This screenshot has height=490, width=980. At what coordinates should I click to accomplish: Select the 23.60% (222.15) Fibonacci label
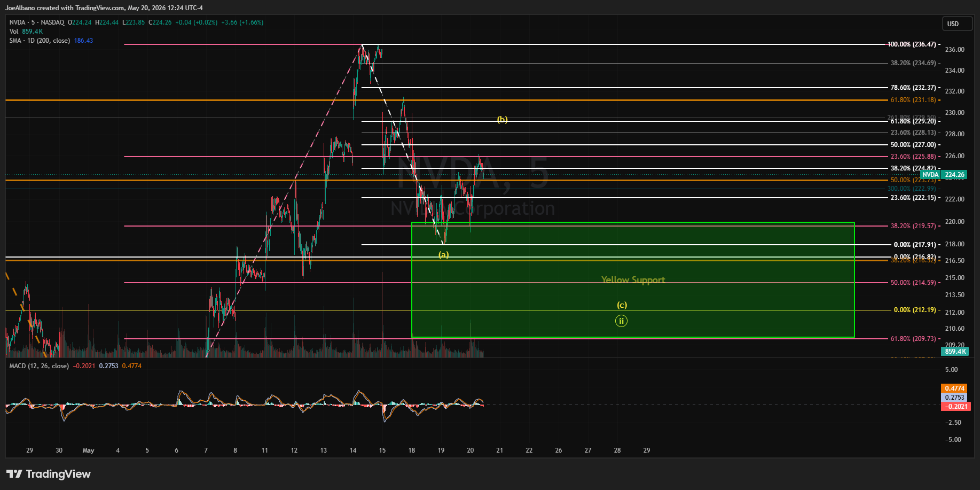tap(913, 198)
